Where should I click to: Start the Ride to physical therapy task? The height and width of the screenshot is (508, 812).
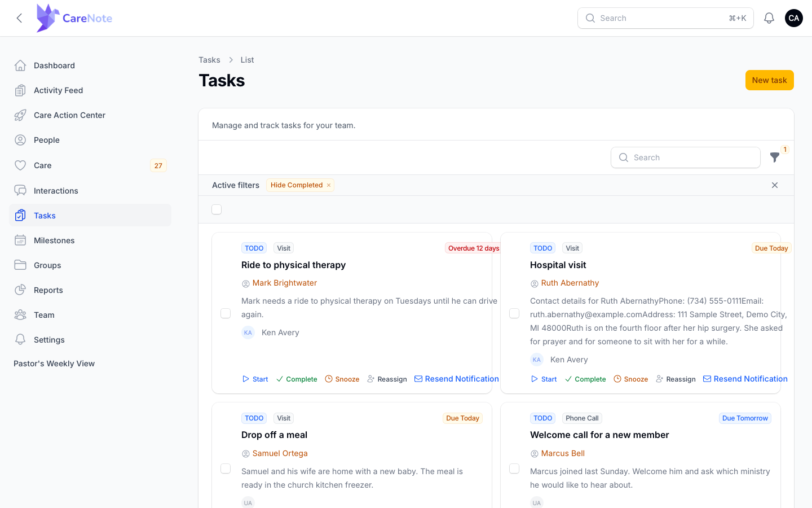click(x=255, y=379)
